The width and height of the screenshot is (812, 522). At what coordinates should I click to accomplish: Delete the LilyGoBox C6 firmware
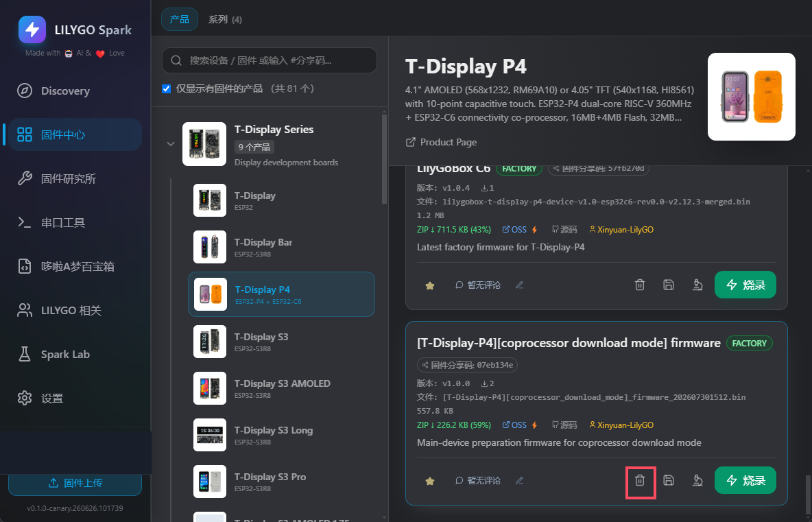click(640, 285)
